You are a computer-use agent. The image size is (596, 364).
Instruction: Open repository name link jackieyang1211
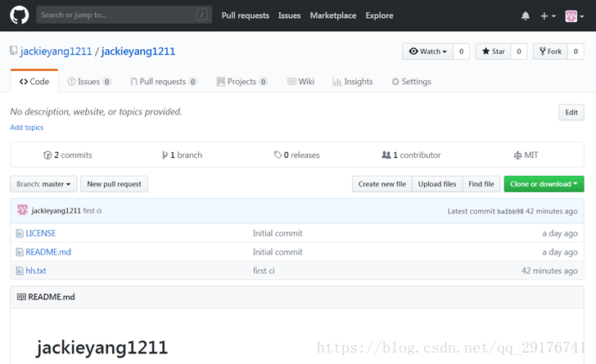(138, 52)
